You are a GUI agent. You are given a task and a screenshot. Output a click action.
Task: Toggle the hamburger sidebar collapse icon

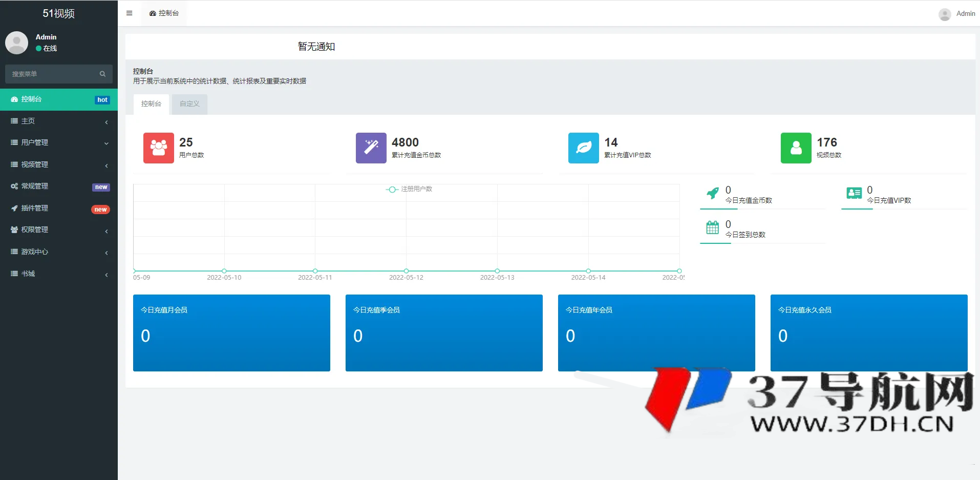point(129,13)
